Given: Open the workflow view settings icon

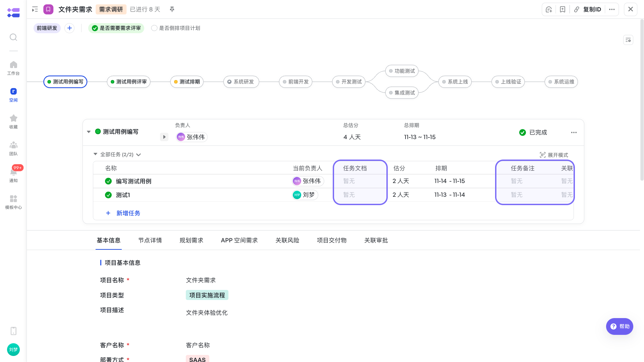Looking at the screenshot, I should (x=628, y=40).
